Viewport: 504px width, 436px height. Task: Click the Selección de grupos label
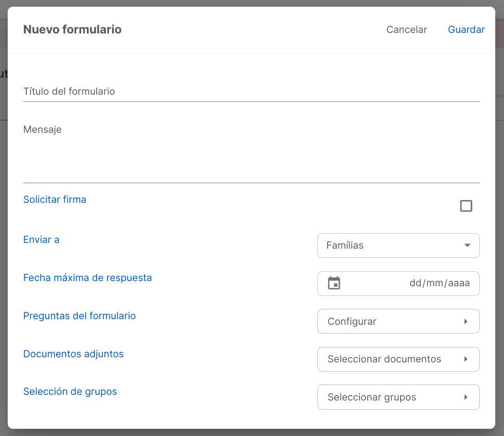point(70,391)
